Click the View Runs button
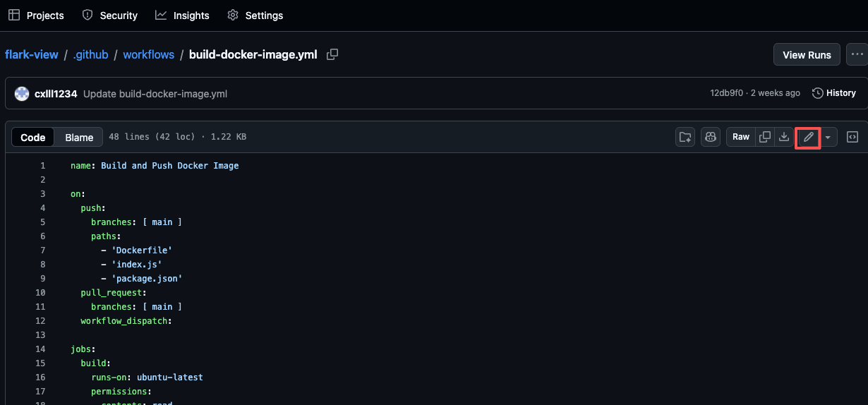 807,54
